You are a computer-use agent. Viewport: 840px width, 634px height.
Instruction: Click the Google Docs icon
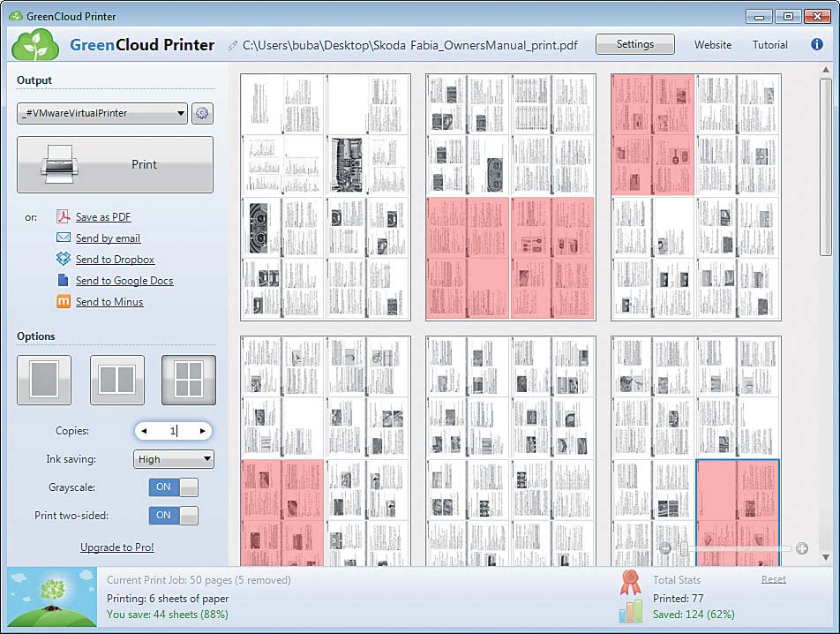[64, 280]
